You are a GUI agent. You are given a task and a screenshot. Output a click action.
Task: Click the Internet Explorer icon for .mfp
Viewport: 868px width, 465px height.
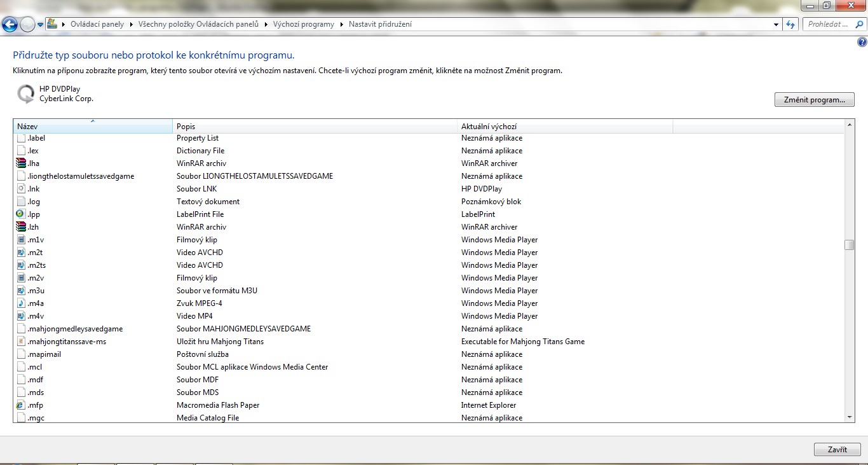point(20,405)
